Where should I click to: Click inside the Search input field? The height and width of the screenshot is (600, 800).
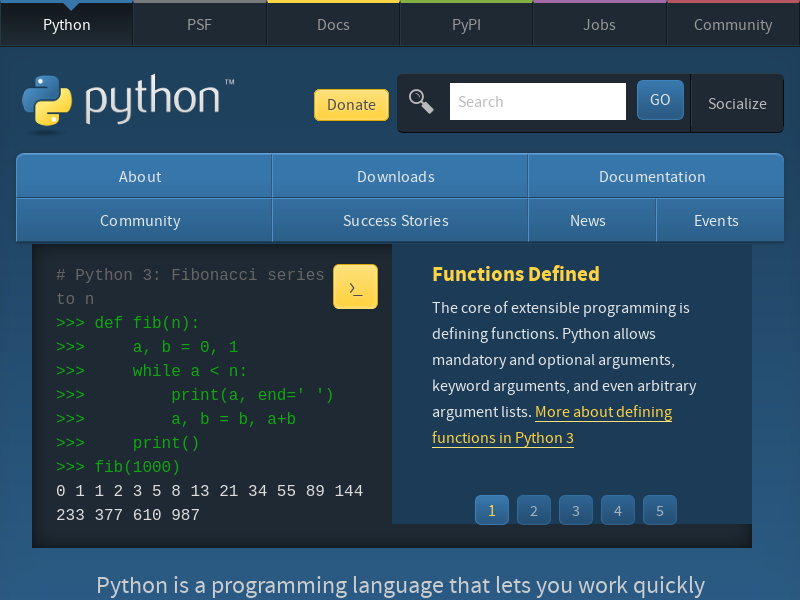click(x=537, y=101)
